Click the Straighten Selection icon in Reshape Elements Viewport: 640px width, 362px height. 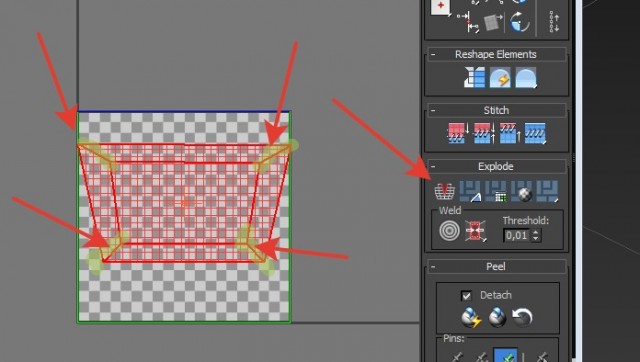pyautogui.click(x=475, y=78)
